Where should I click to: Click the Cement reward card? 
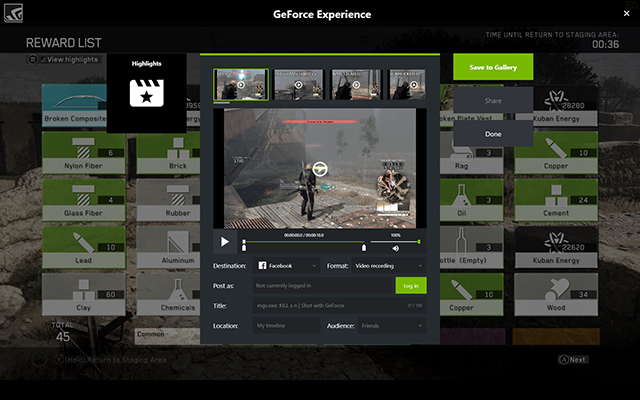pyautogui.click(x=556, y=200)
